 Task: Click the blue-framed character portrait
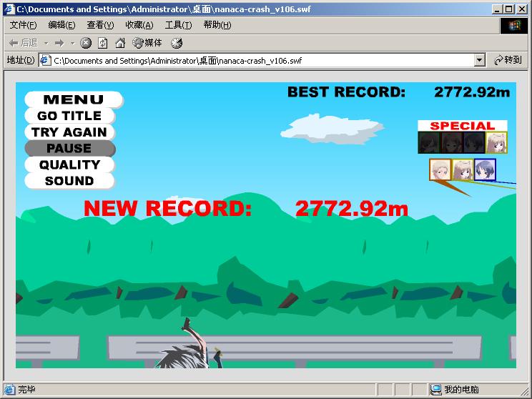485,169
